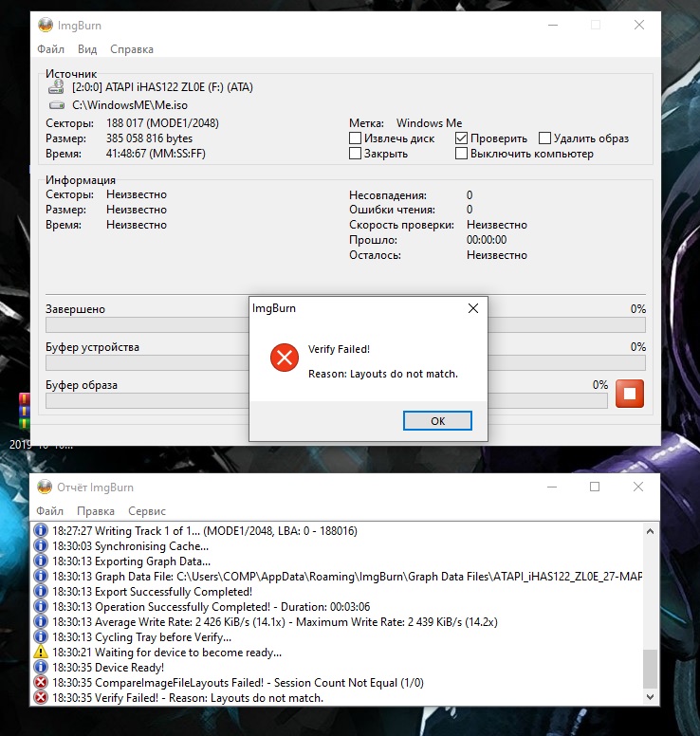
Task: Click info icon of Graph Data File row
Action: (42, 576)
